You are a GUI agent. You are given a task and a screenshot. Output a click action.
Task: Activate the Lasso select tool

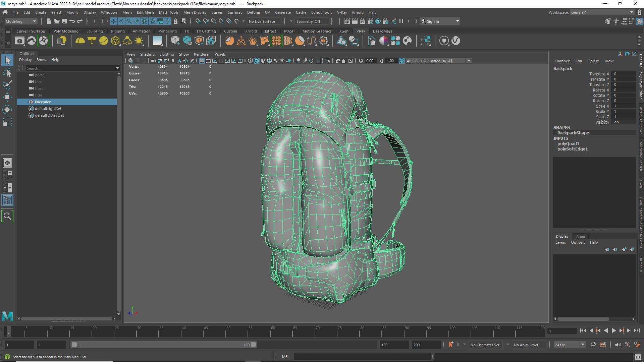point(7,72)
